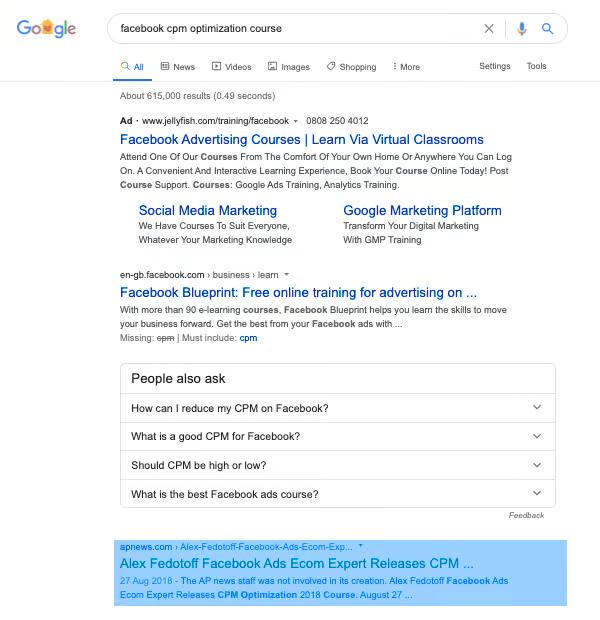Image resolution: width=600 pixels, height=620 pixels.
Task: Start voice search with microphone icon
Action: (522, 28)
